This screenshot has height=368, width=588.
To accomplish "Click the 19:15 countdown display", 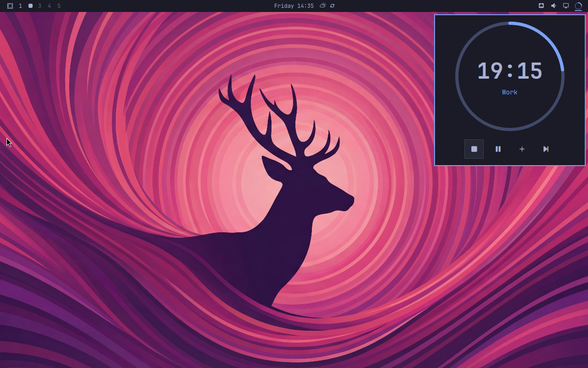I will [510, 71].
